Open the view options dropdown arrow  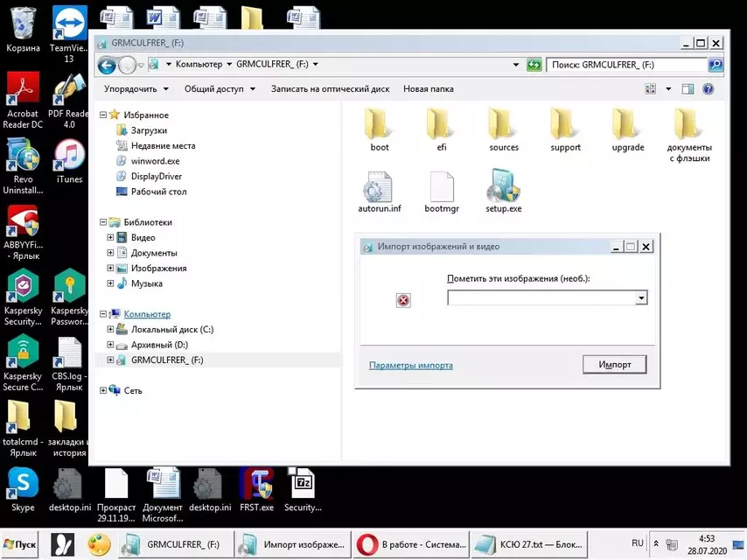(668, 89)
